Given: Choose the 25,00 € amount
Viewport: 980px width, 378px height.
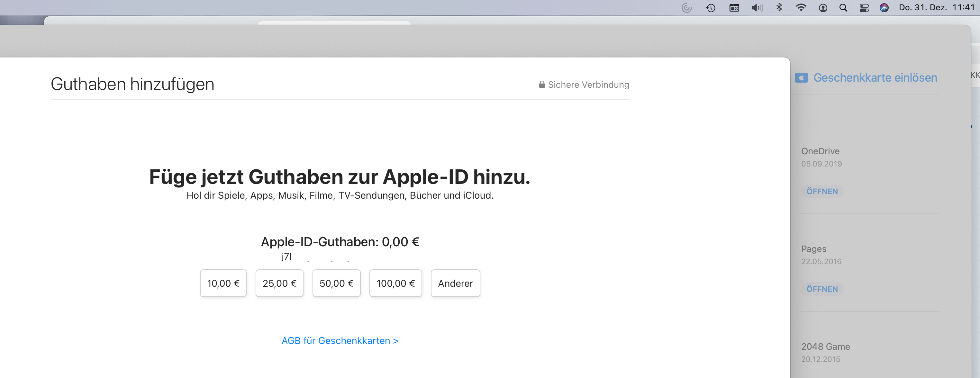Looking at the screenshot, I should coord(279,283).
